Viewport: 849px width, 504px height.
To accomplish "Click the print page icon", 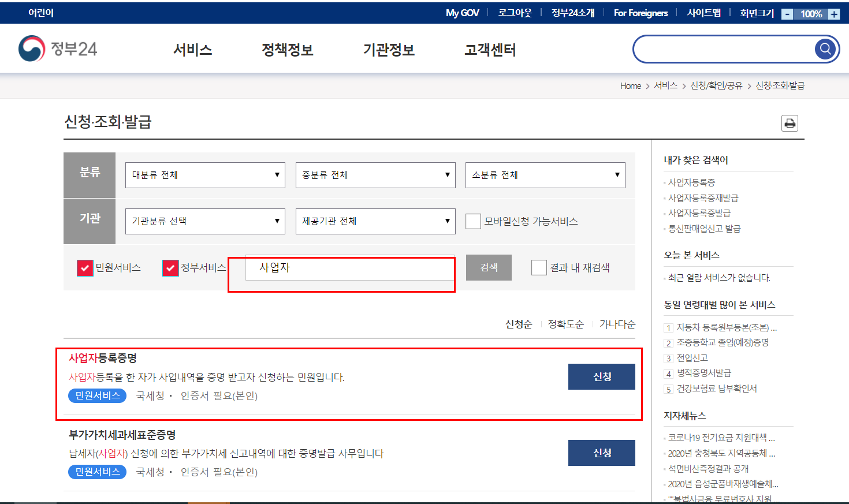I will [x=790, y=123].
